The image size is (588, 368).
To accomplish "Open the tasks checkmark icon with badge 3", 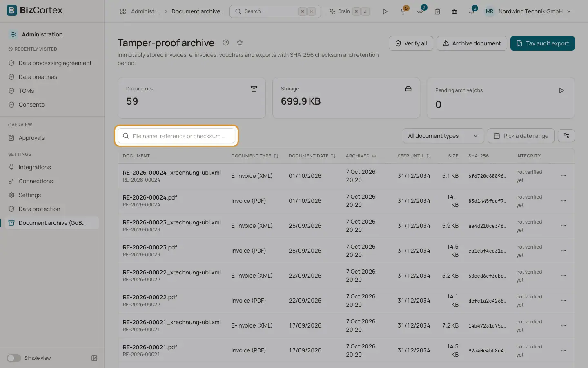I will point(421,11).
